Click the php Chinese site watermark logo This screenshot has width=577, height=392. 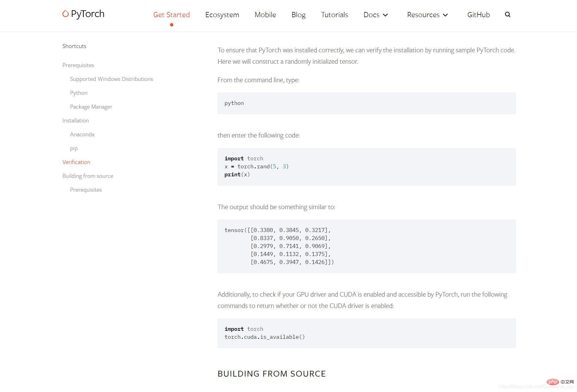click(553, 382)
